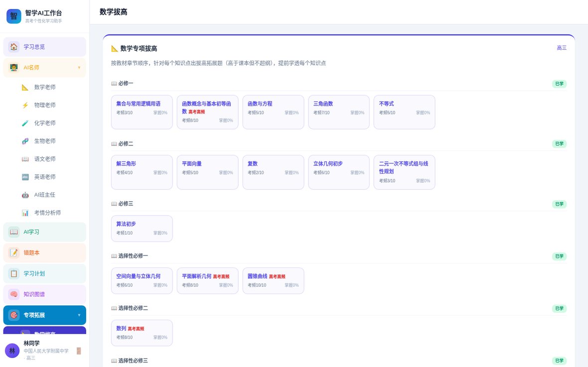Click the 已学 badge in the 必修三 row

click(x=559, y=204)
